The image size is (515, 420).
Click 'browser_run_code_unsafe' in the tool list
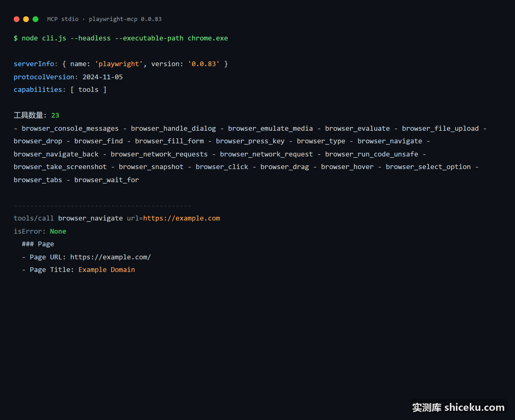pos(372,154)
